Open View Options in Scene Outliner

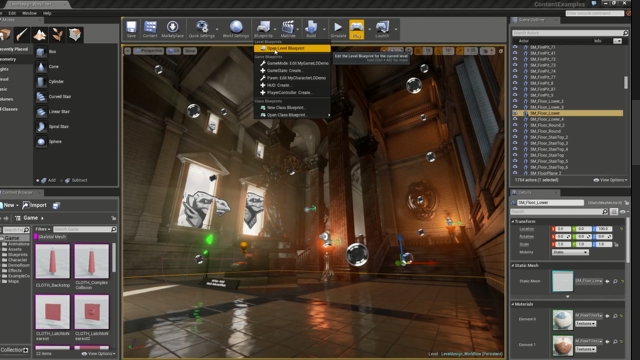click(x=611, y=180)
